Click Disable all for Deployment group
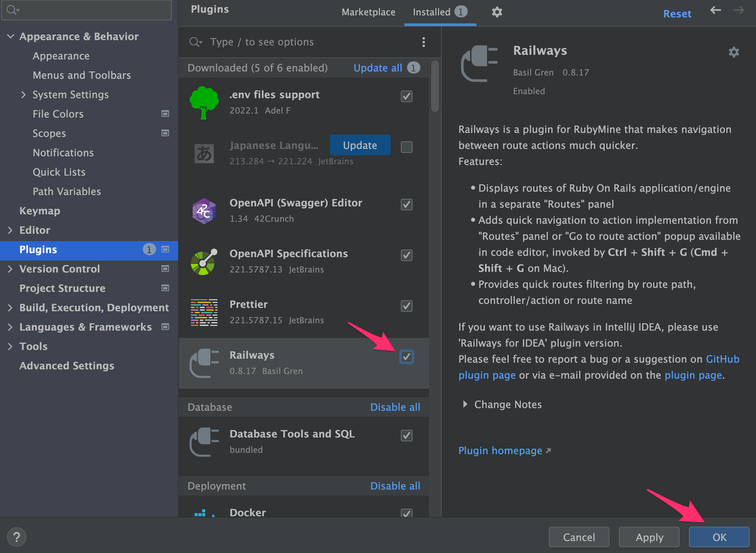This screenshot has width=756, height=553. [395, 486]
